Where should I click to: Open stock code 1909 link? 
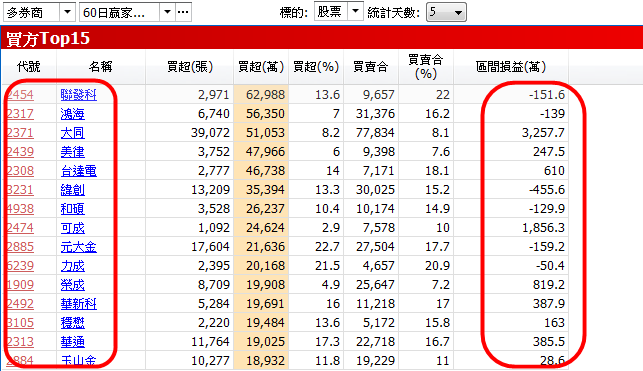click(x=20, y=285)
